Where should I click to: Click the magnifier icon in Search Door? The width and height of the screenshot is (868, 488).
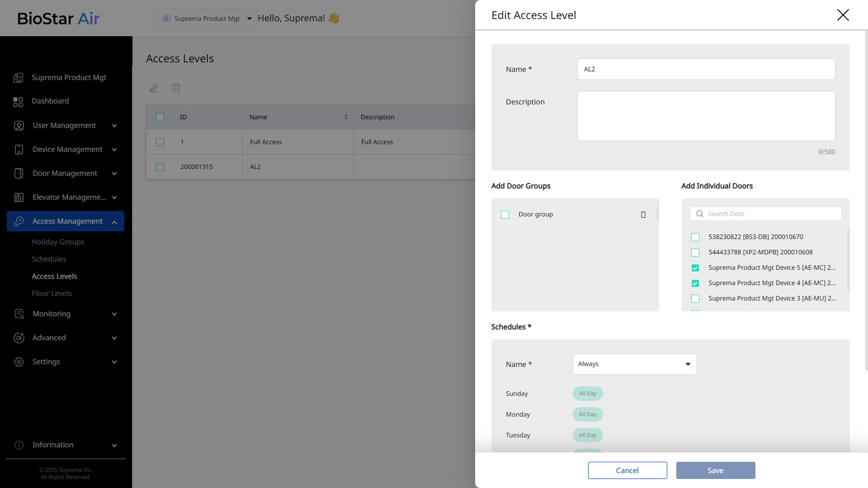click(700, 214)
